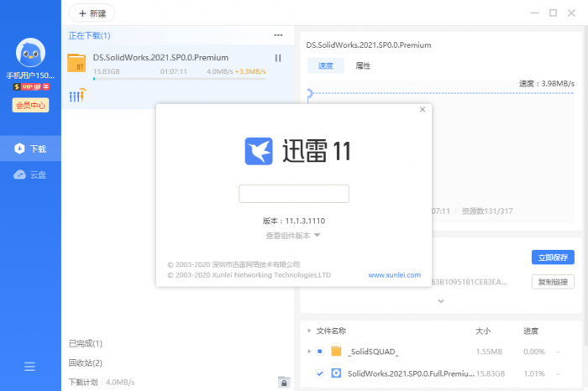Click the BT folder icon of the task
Viewport: 588px width, 391px height.
tap(76, 63)
